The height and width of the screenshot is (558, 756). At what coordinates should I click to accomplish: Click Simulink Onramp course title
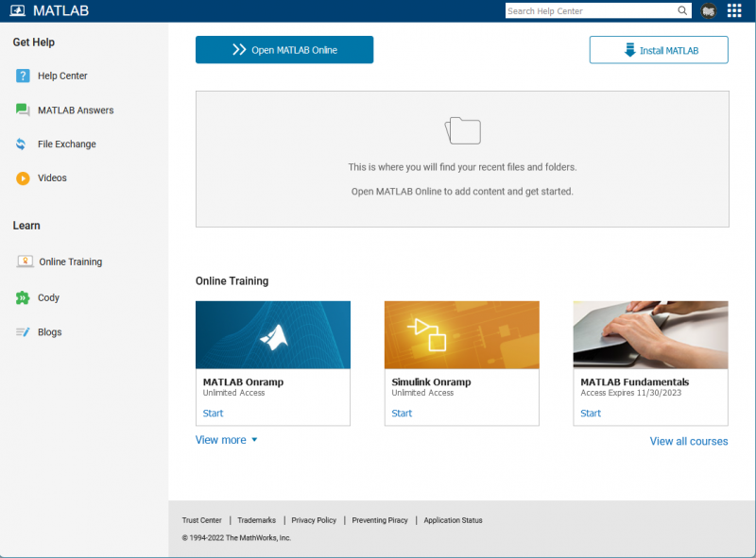pyautogui.click(x=431, y=381)
